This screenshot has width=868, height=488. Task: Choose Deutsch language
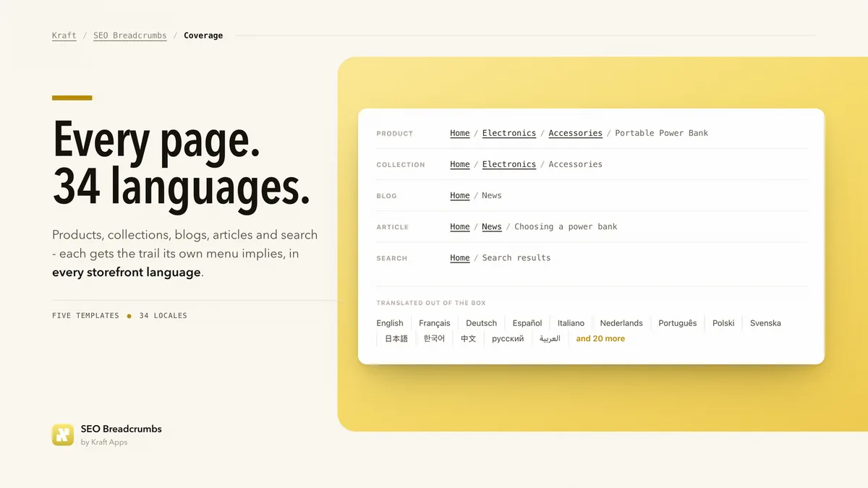pyautogui.click(x=482, y=323)
